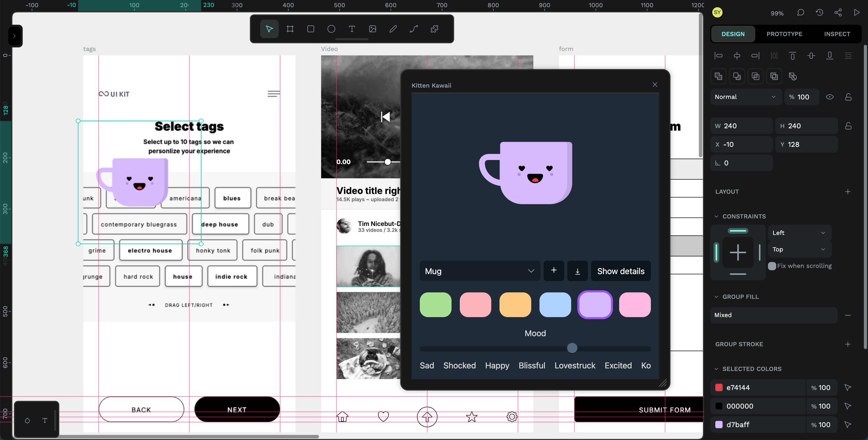Select the Path curve tool
This screenshot has width=868, height=440.
click(414, 29)
